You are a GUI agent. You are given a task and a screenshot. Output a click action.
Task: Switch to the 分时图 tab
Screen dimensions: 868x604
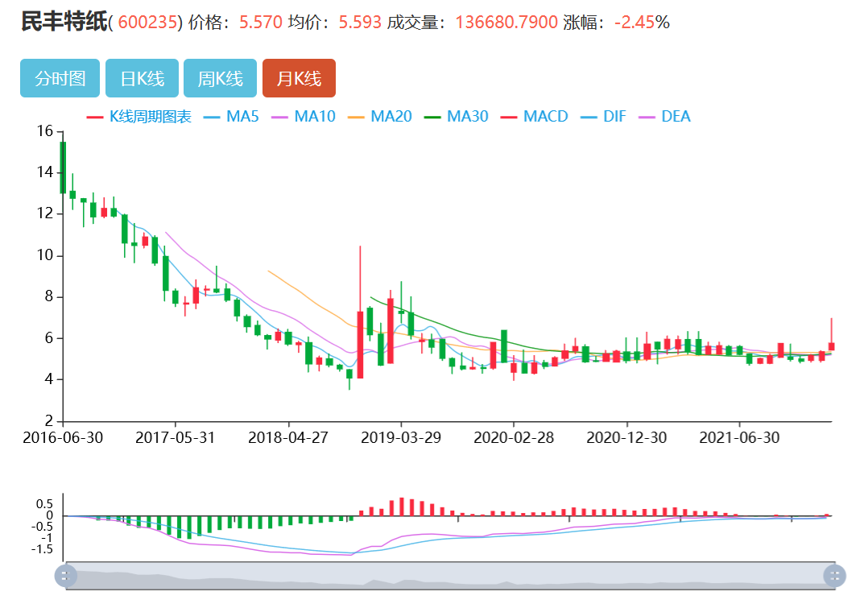[60, 78]
